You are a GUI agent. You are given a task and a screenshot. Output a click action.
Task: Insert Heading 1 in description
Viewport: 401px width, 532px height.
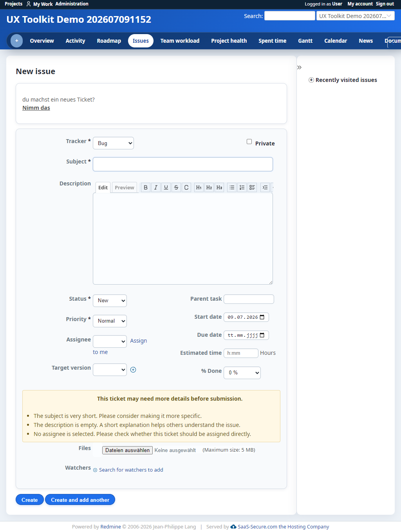[199, 187]
